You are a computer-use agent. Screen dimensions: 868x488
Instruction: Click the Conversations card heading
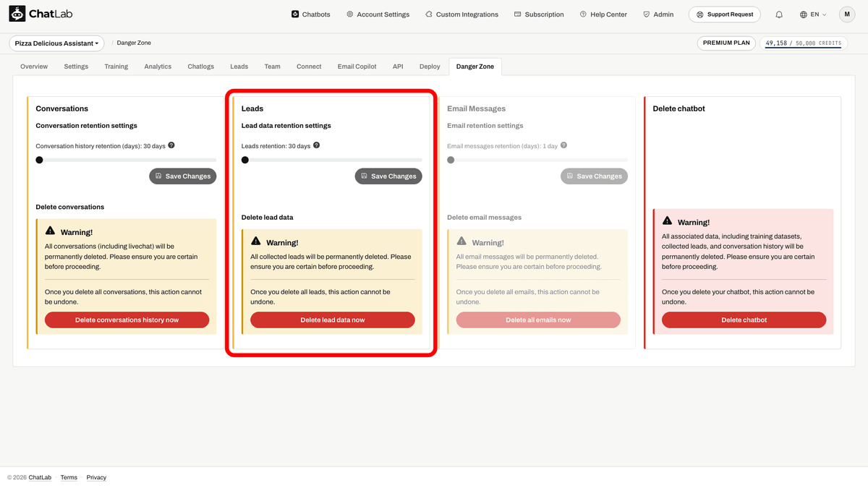(62, 108)
